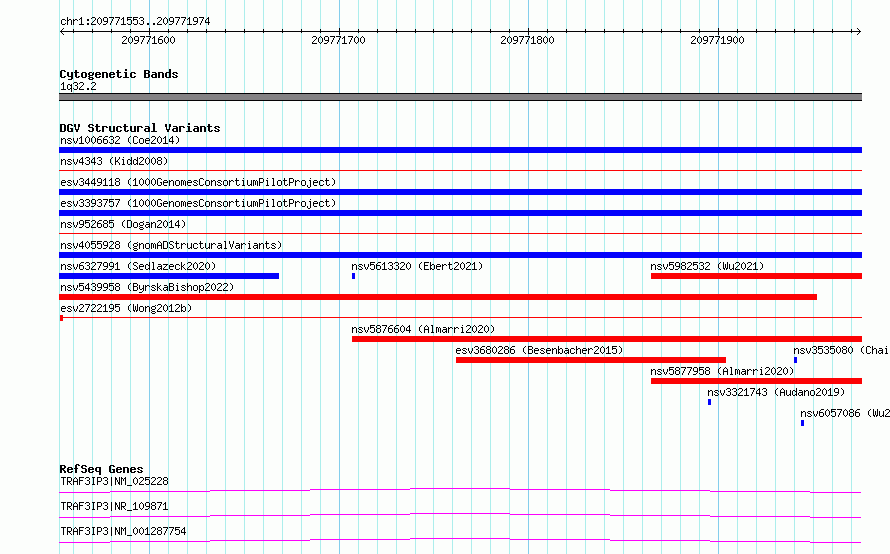The width and height of the screenshot is (890, 554).
Task: Select the nsv4343 (Kidd2008) variant label
Action: (x=114, y=161)
